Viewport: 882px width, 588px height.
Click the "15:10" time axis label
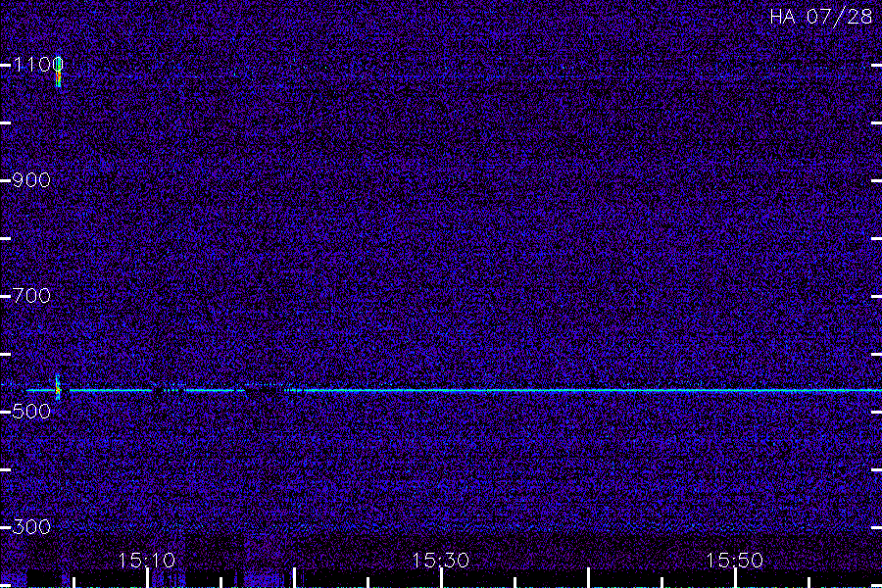[146, 560]
